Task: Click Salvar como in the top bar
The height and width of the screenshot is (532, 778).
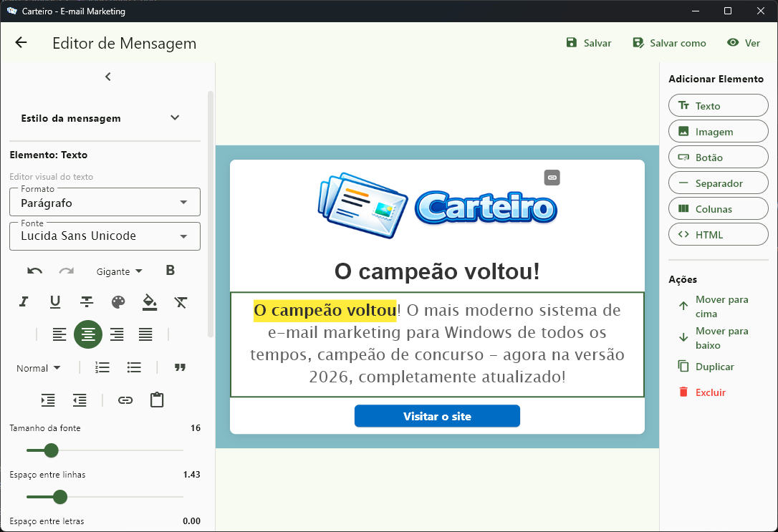Action: [x=670, y=43]
